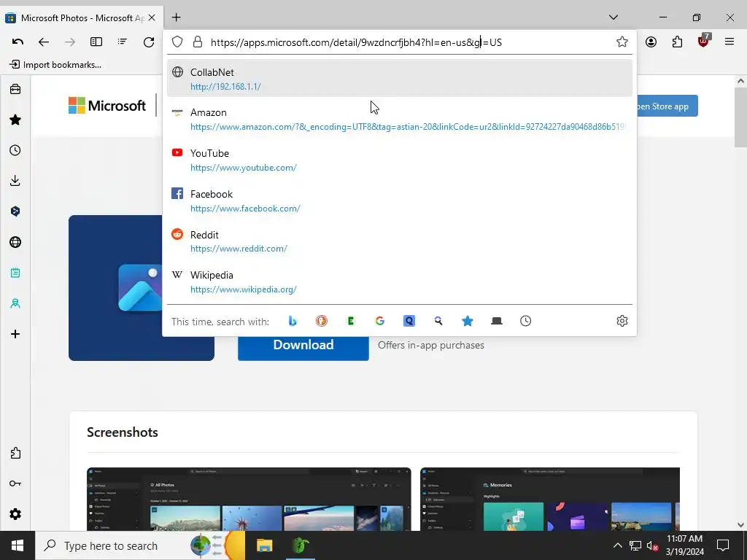The height and width of the screenshot is (560, 747).
Task: Open the All Photos screenshot thumbnail
Action: coord(249,499)
